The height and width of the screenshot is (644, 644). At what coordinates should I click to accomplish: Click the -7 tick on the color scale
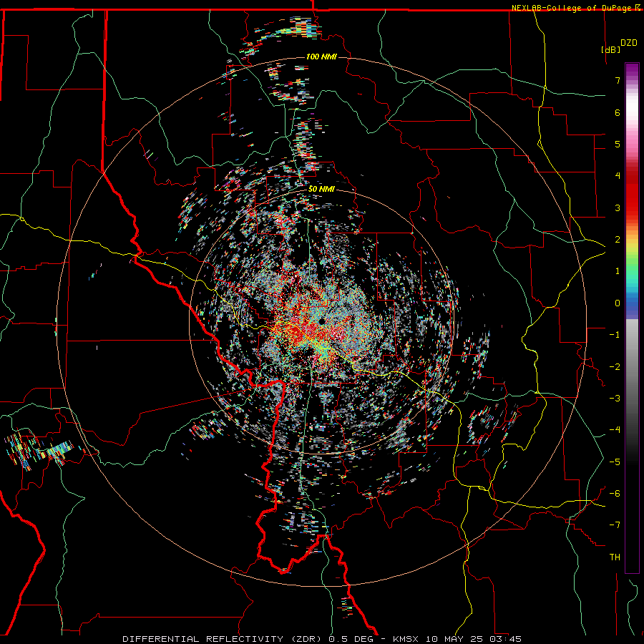615,525
